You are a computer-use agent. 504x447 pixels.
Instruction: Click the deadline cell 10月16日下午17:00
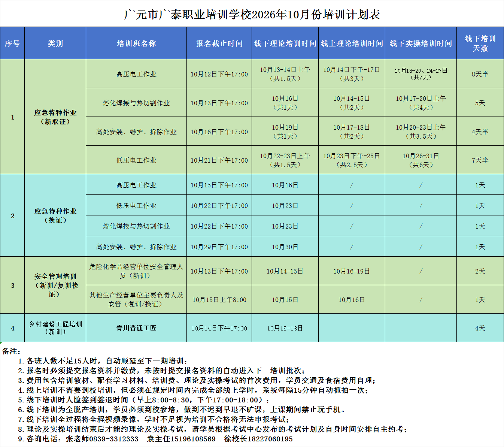click(x=219, y=132)
